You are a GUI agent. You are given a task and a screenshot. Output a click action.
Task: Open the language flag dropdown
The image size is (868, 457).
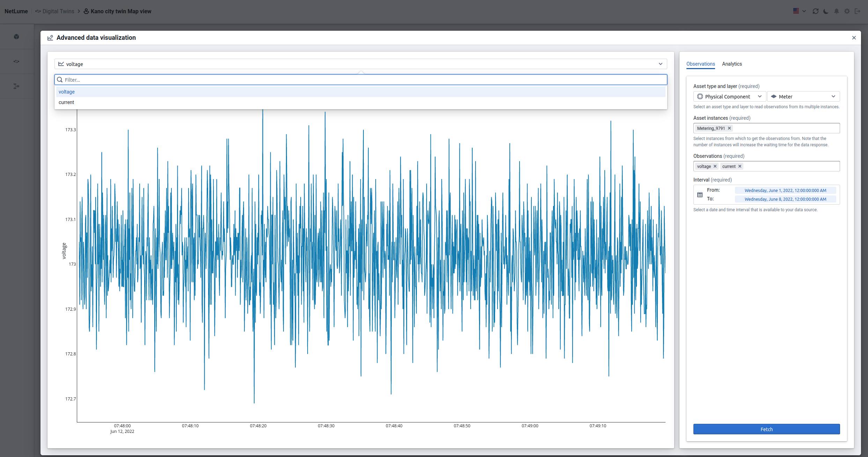pos(799,11)
